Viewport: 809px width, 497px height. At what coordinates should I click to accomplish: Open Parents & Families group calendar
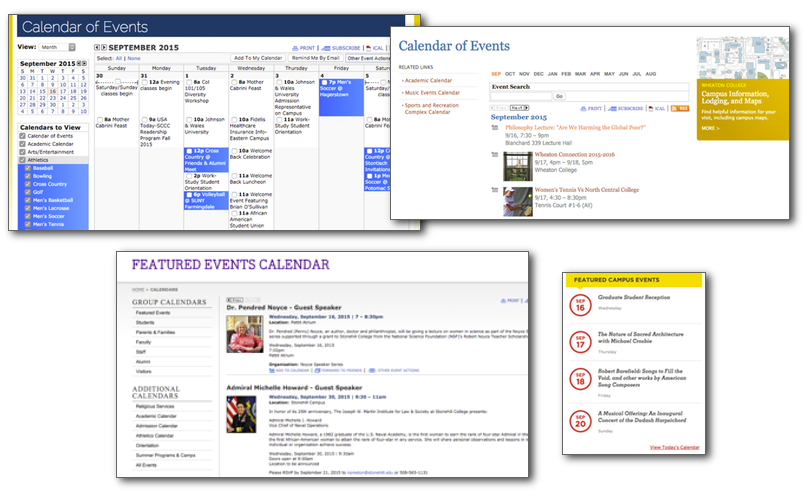click(x=155, y=332)
